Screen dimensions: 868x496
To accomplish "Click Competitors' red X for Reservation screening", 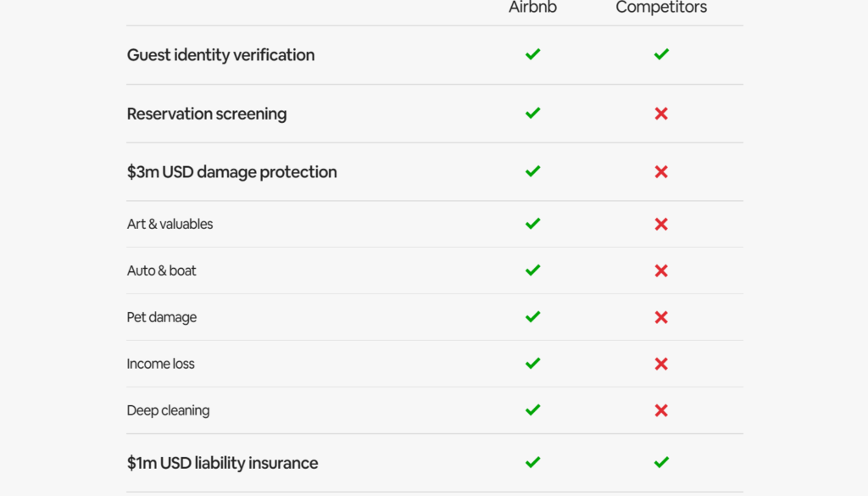I will [661, 114].
